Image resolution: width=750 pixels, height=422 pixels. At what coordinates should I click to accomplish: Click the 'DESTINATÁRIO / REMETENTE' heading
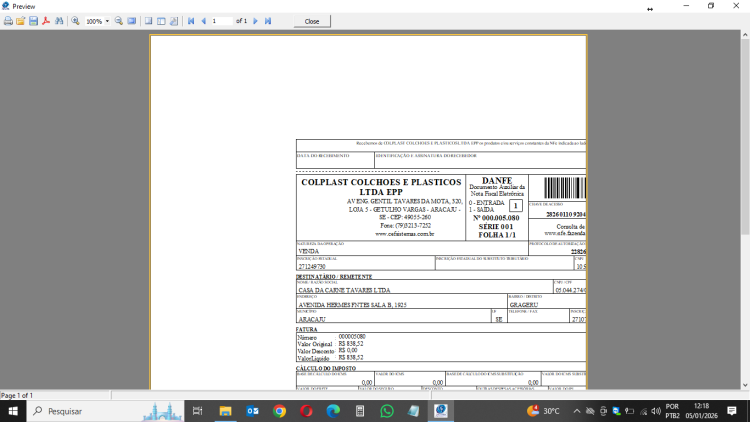click(334, 277)
